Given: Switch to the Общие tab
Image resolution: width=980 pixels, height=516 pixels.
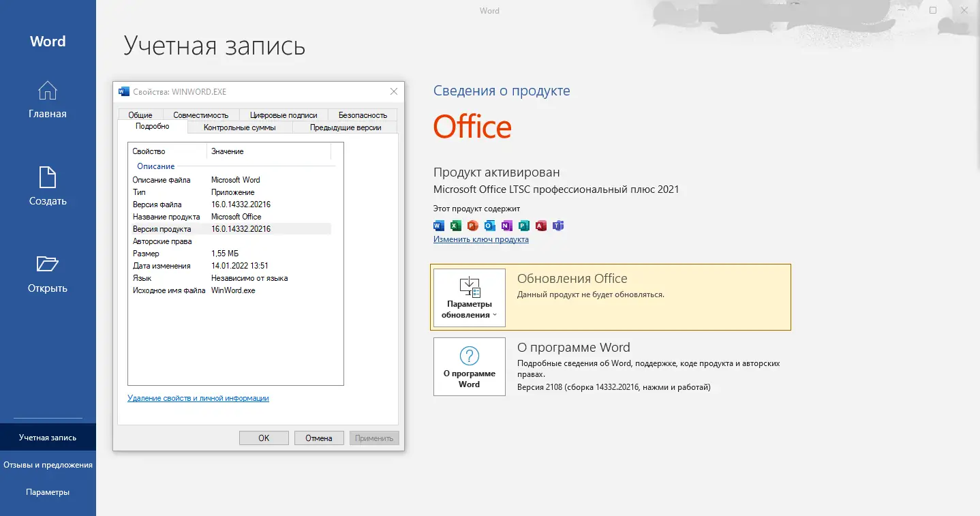Looking at the screenshot, I should point(140,115).
